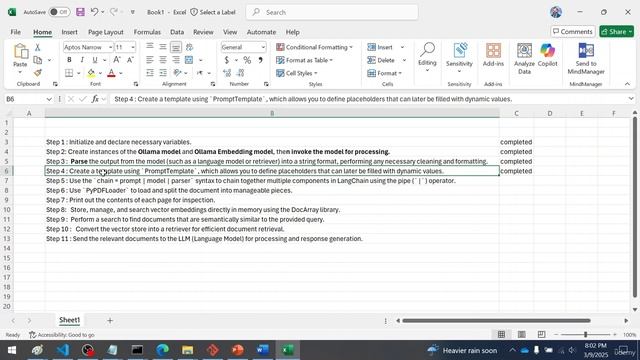Decrease font size with the small A icon

(x=130, y=60)
